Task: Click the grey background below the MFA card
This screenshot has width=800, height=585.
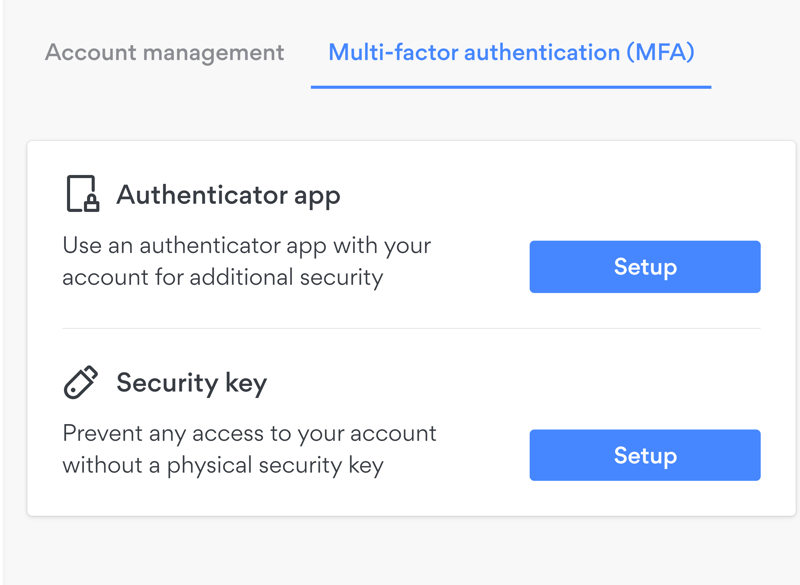Action: 400,552
